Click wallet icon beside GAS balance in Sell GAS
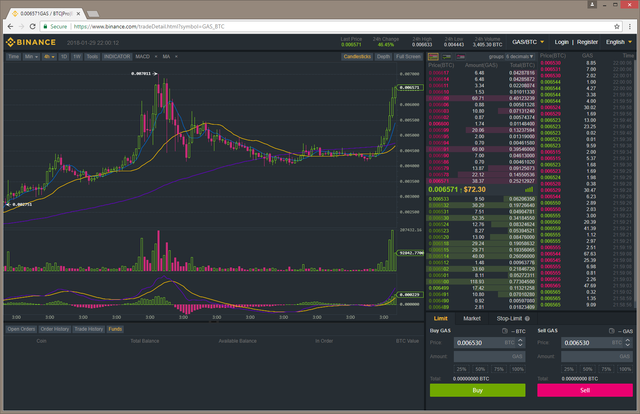640x414 pixels. click(611, 331)
